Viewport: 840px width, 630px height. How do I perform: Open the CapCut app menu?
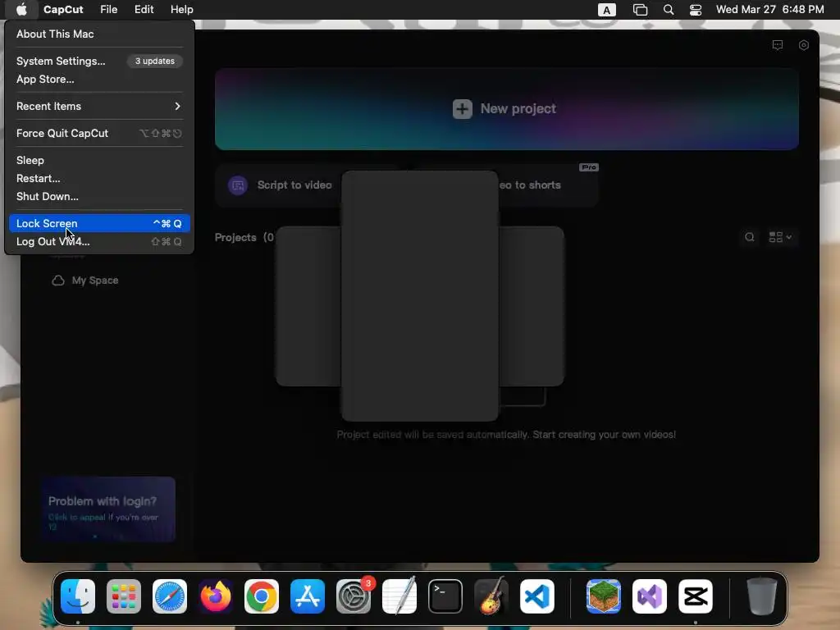tap(63, 10)
